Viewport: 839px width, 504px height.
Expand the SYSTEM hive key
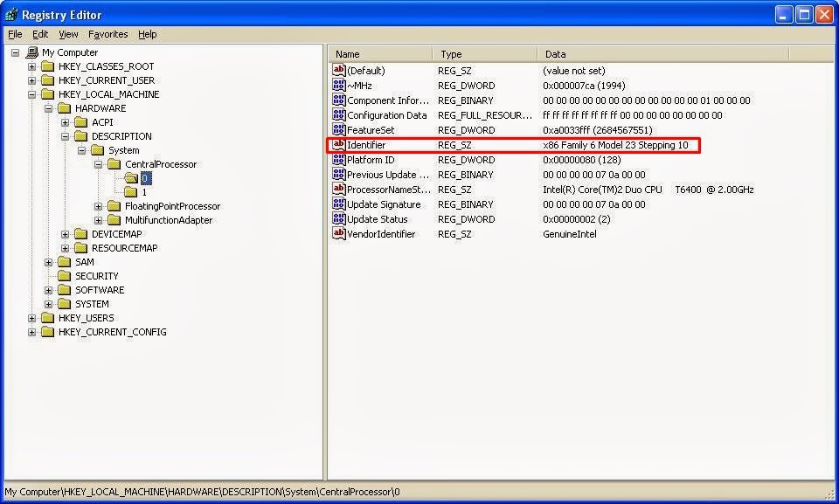(49, 304)
